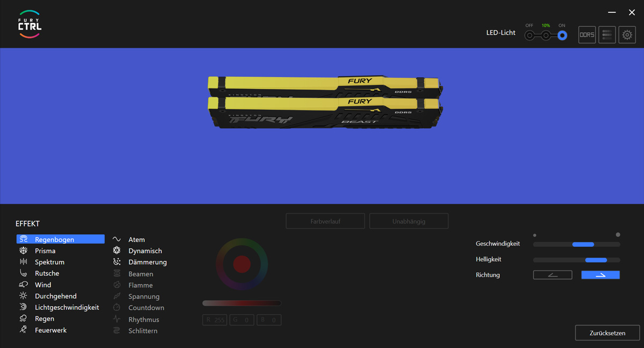Select the Rutsche effect icon
The height and width of the screenshot is (348, 644).
tap(24, 273)
